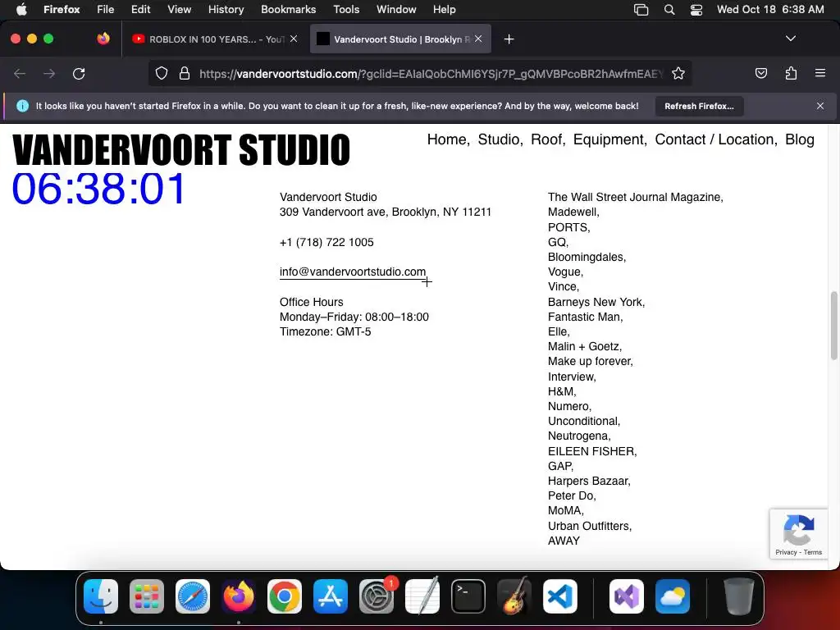Launch GarageBand from the Dock
Screen dimensions: 840x630
tap(514, 596)
